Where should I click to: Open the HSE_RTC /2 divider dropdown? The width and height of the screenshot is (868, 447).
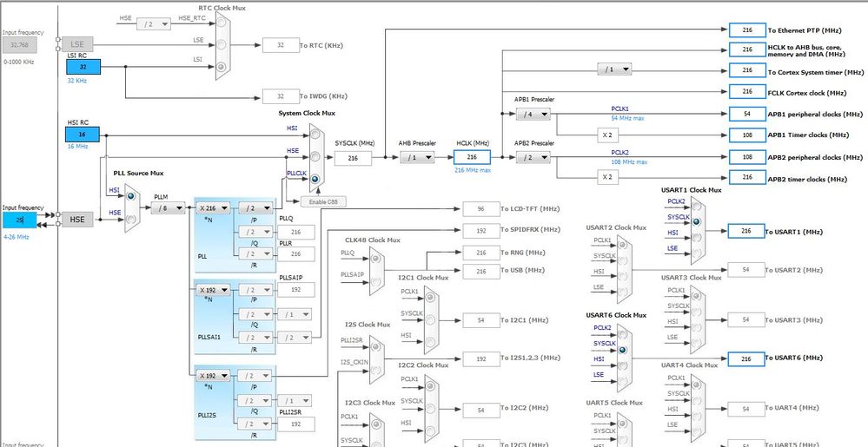(153, 23)
